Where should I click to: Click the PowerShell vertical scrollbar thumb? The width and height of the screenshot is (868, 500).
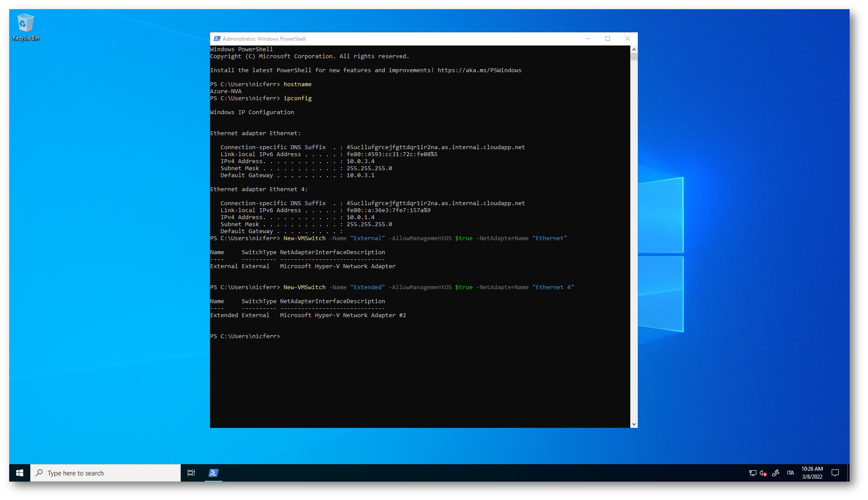tap(634, 57)
